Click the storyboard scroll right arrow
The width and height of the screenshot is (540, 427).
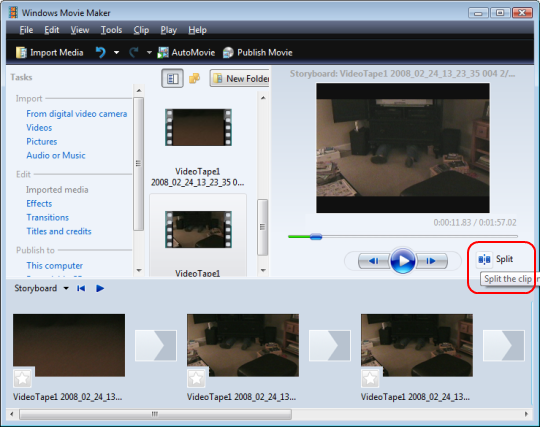[526, 414]
